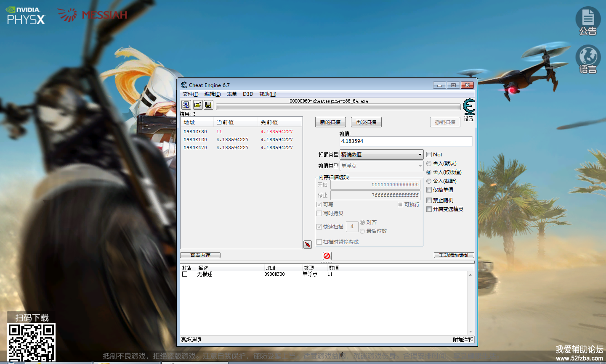Save cheat table floppy icon
This screenshot has height=364, width=606.
click(x=208, y=105)
